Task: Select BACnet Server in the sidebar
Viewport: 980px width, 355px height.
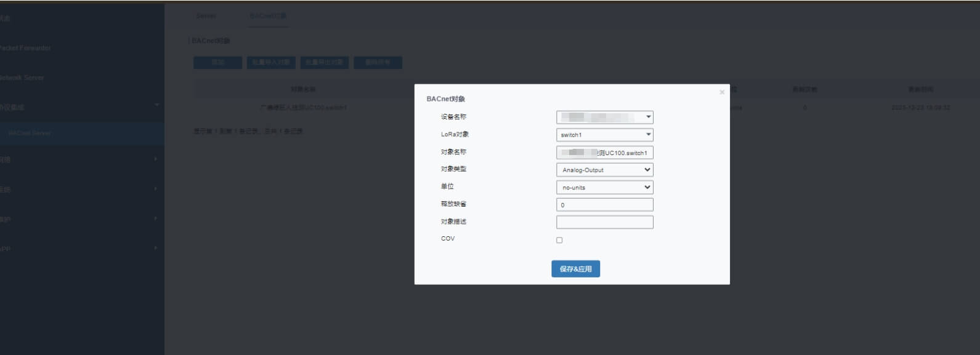Action: [x=30, y=133]
